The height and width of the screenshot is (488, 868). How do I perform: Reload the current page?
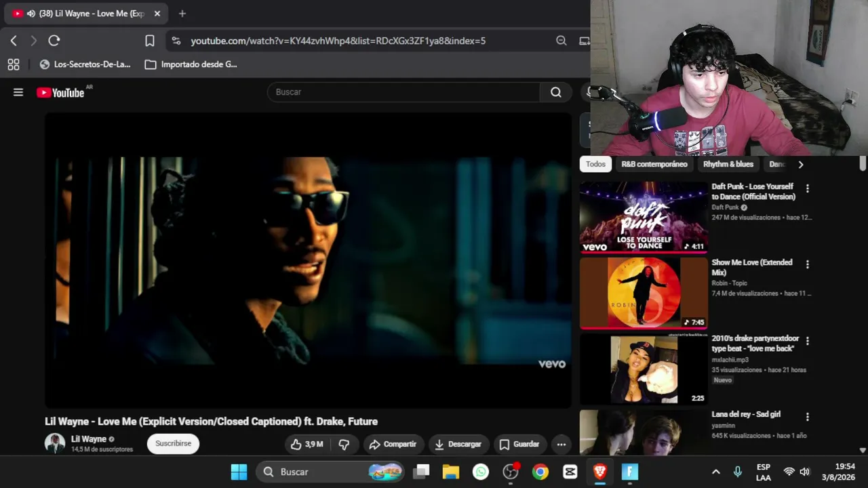click(x=54, y=41)
